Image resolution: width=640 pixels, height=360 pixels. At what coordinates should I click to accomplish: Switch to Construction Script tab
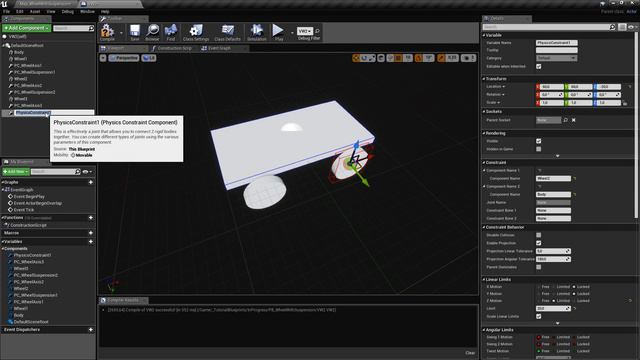point(174,48)
